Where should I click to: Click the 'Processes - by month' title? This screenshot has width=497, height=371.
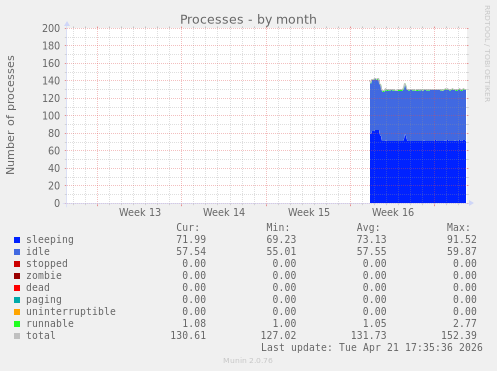248,20
